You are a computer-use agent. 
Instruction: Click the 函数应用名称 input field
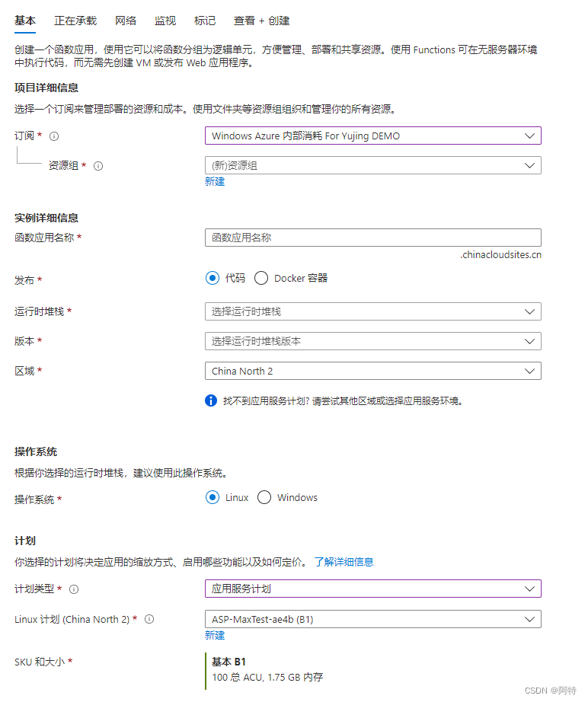pos(373,238)
